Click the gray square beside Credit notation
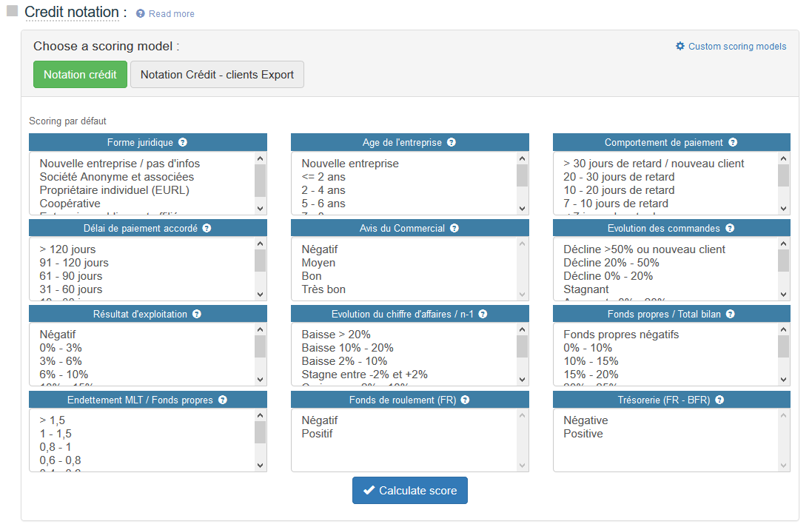The height and width of the screenshot is (527, 812). point(12,11)
